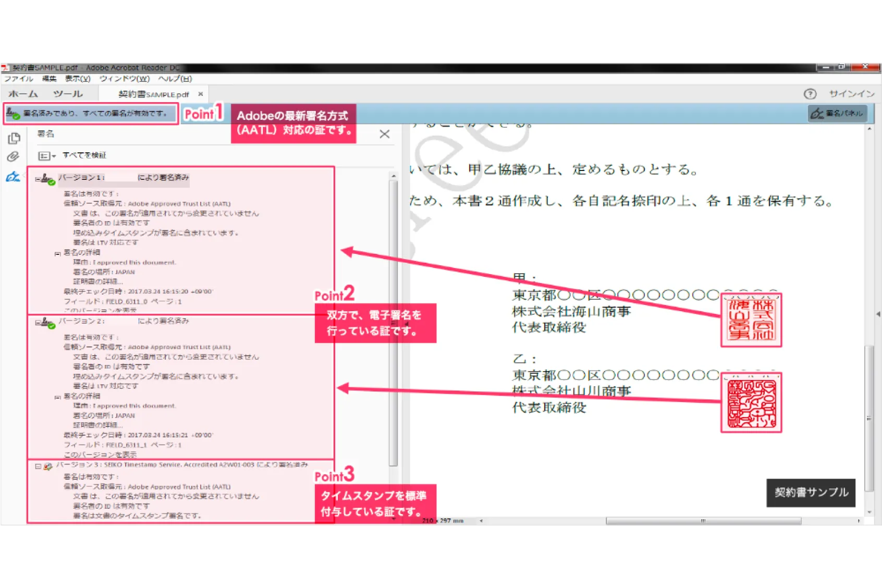Select the signatures pen icon in sidebar
This screenshot has height=588, width=882.
pos(13,177)
